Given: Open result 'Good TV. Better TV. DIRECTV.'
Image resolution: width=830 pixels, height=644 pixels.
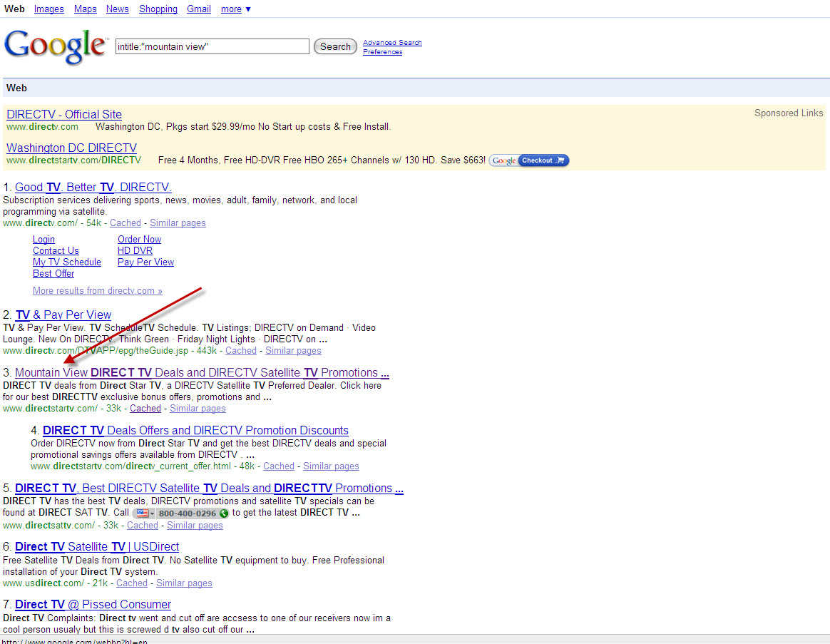Looking at the screenshot, I should 93,187.
